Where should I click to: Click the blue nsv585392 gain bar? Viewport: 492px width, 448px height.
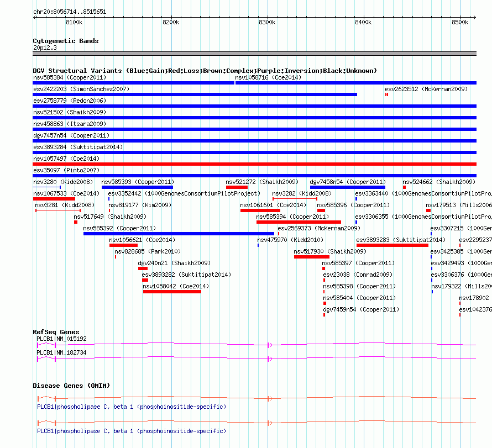tap(179, 234)
